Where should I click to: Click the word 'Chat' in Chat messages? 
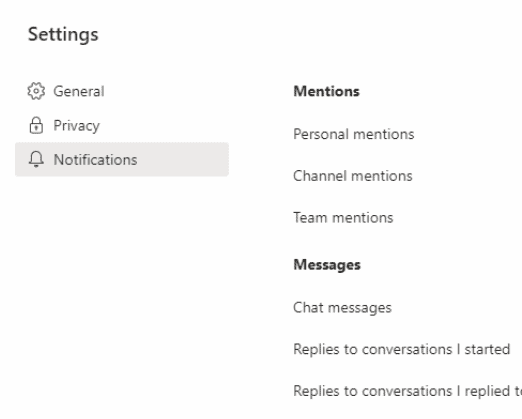308,307
